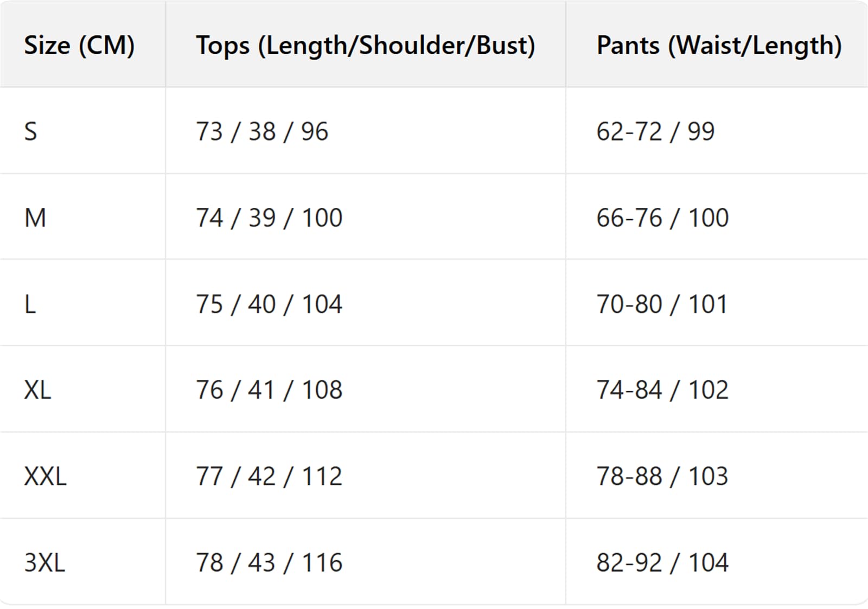
Task: Click the Pants (Waist/Length) column header
Action: (x=719, y=45)
